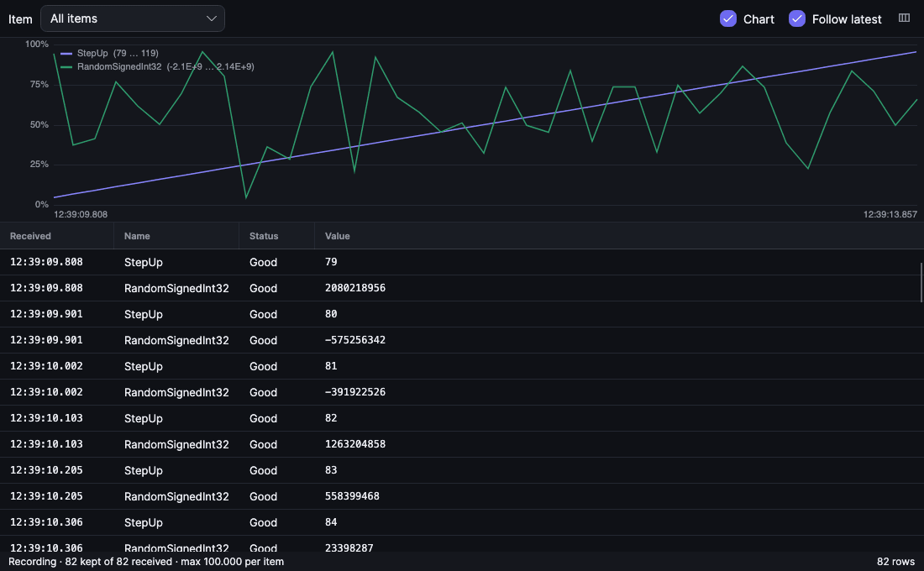Click the 25% axis label
924x571 pixels.
39,165
